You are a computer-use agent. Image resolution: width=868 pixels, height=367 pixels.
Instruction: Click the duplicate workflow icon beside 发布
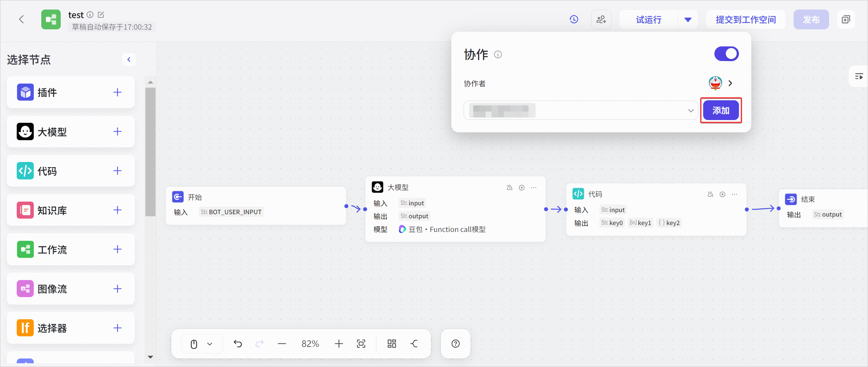[846, 19]
